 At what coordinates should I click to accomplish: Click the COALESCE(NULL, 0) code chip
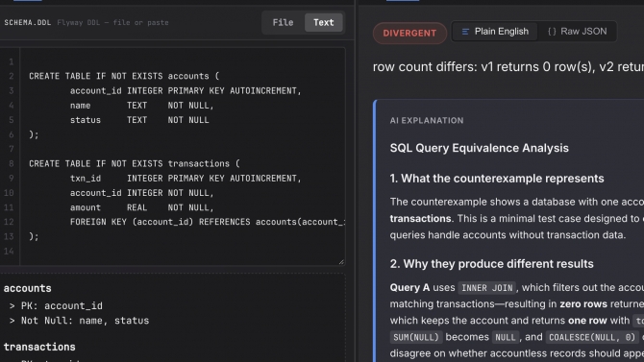pos(592,337)
